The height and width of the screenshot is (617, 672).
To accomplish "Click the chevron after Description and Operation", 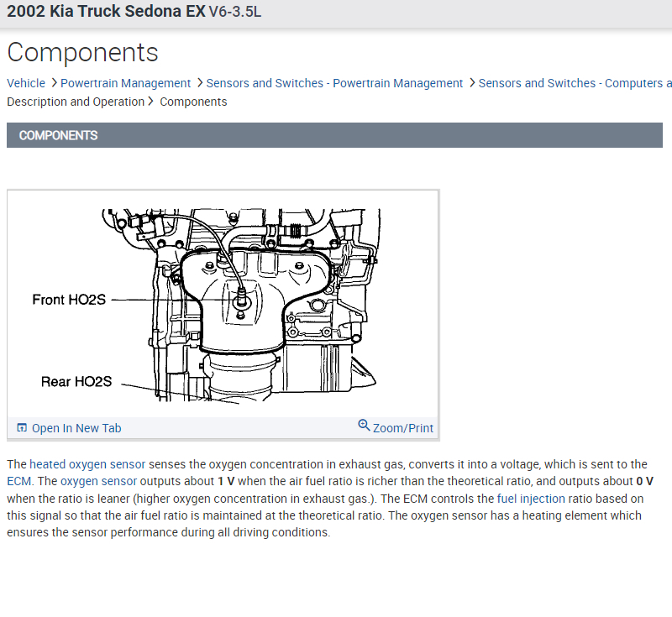I will (150, 102).
